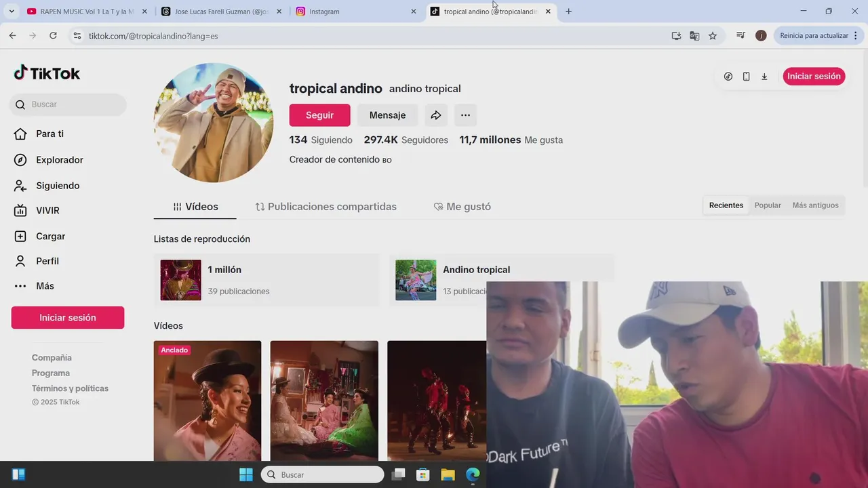
Task: Click the install app icon in address bar
Action: (x=676, y=36)
